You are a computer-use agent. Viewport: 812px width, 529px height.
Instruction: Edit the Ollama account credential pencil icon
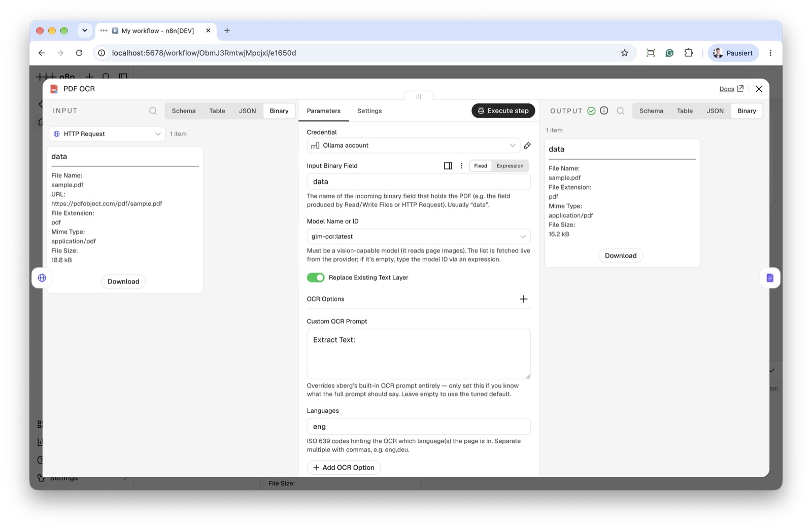(x=527, y=146)
